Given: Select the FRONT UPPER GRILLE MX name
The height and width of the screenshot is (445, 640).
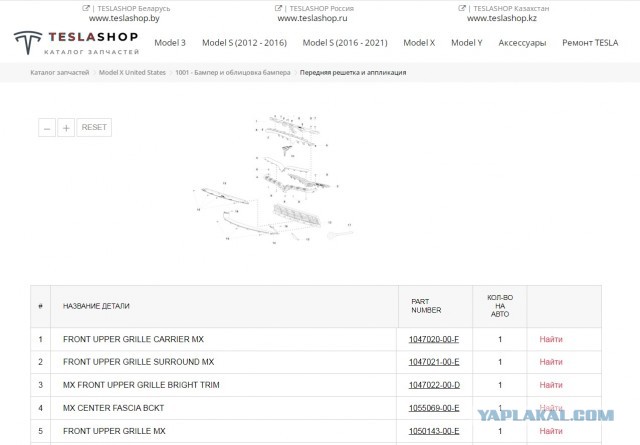Looking at the screenshot, I should click(114, 431).
